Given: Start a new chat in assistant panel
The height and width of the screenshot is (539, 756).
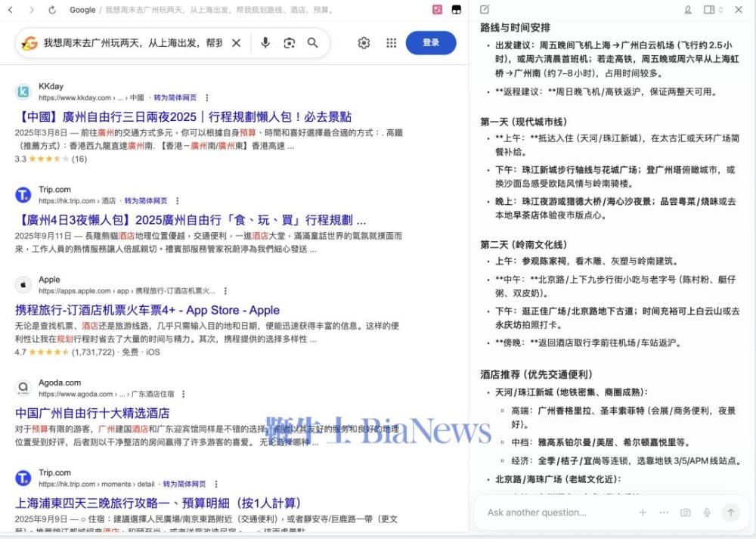Looking at the screenshot, I should pyautogui.click(x=485, y=10).
